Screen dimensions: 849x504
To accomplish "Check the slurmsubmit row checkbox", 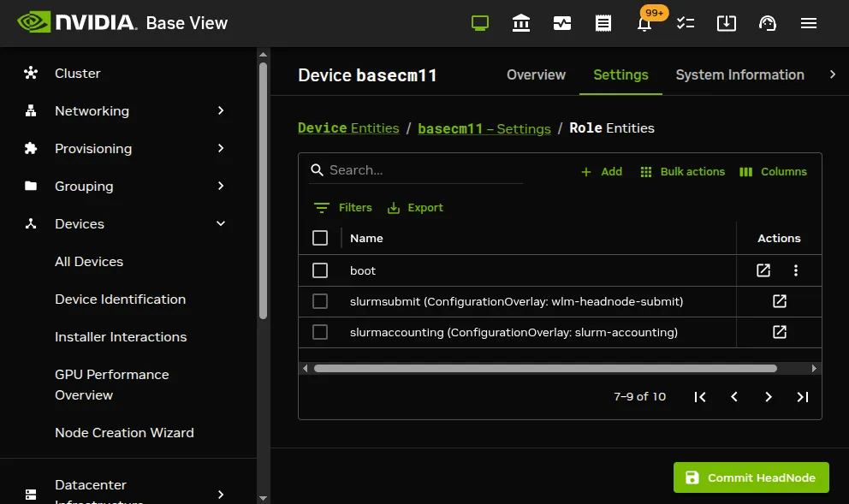I will (320, 301).
